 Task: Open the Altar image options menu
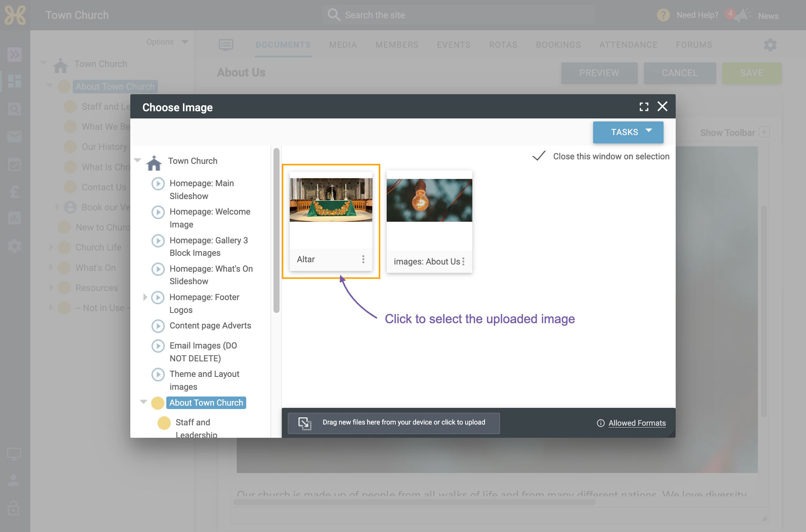pyautogui.click(x=363, y=259)
